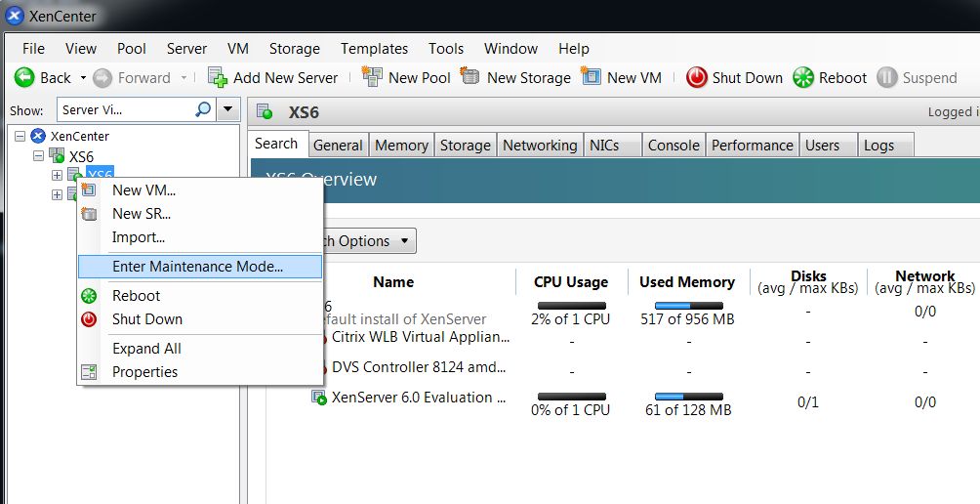Select the XenServer 6.0 Evaluation VM row
Image resolution: width=980 pixels, height=504 pixels.
(x=418, y=398)
